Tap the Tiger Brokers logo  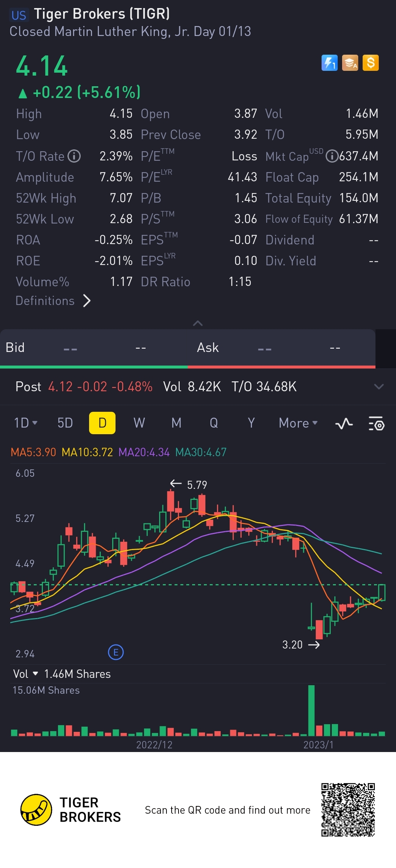click(71, 810)
